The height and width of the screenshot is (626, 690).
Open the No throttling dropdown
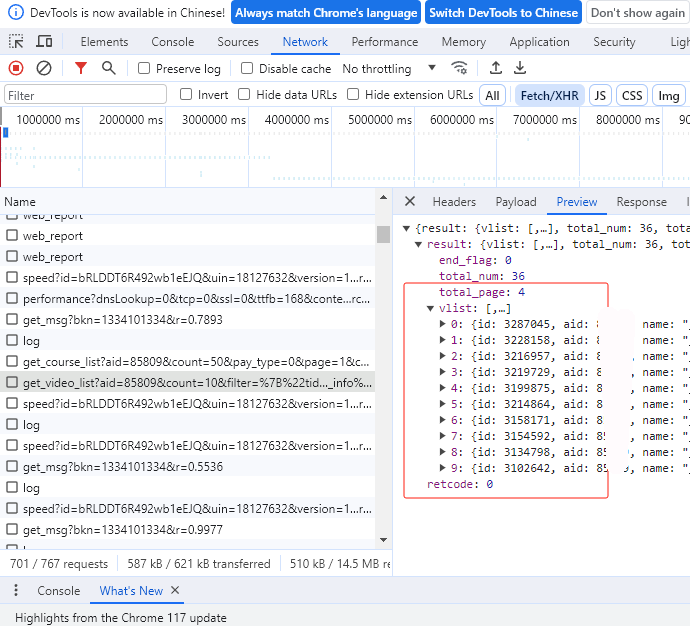pos(389,69)
